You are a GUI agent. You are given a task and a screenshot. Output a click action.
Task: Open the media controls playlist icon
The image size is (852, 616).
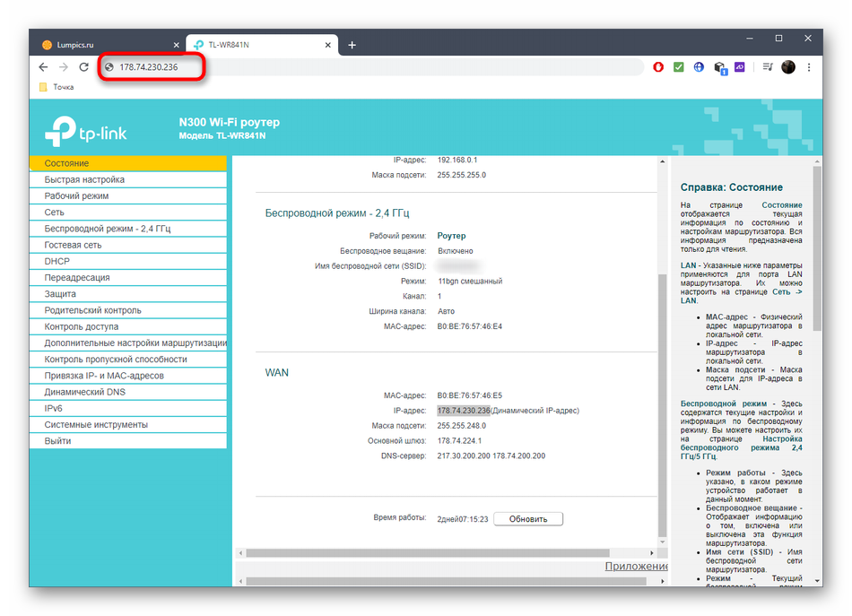click(768, 67)
